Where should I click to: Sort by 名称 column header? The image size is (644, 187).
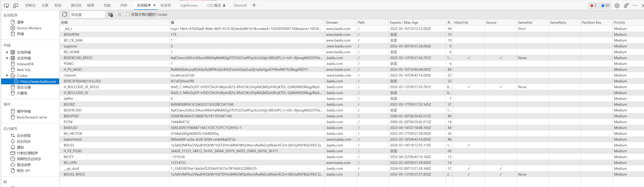[114, 23]
